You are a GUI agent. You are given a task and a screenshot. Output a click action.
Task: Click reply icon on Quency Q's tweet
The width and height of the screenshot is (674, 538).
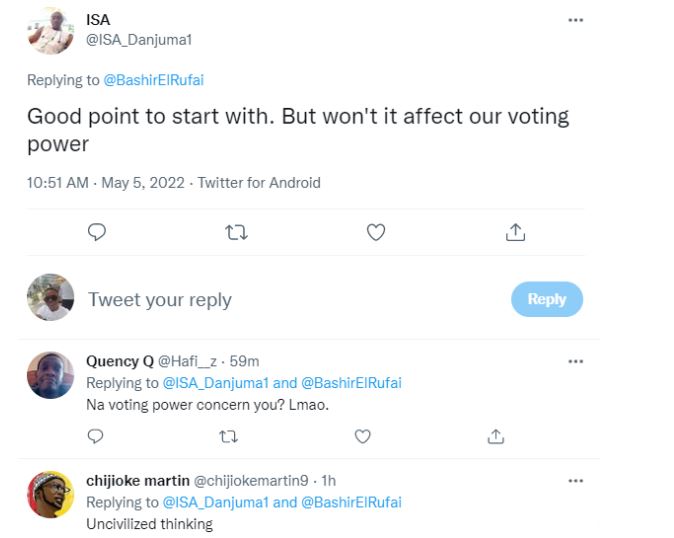95,436
